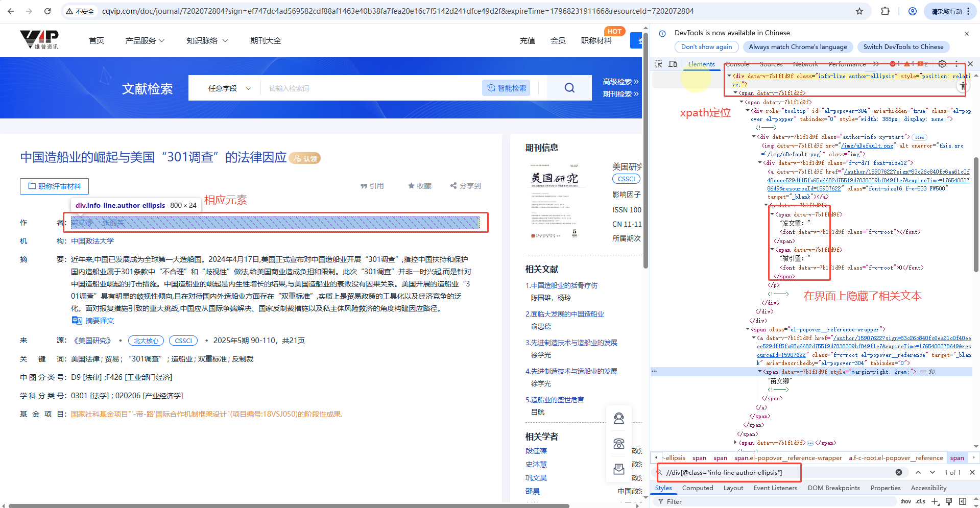
Task: Click 充值 in top navigation
Action: [528, 40]
